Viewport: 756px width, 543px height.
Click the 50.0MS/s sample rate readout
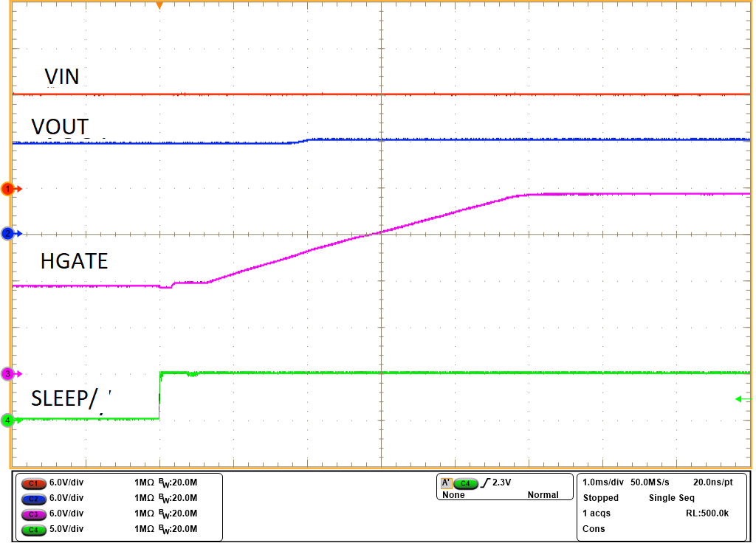pyautogui.click(x=649, y=482)
